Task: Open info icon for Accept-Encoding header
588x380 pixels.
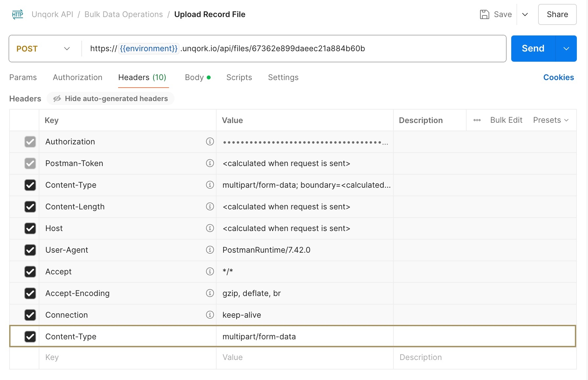Action: (x=210, y=293)
